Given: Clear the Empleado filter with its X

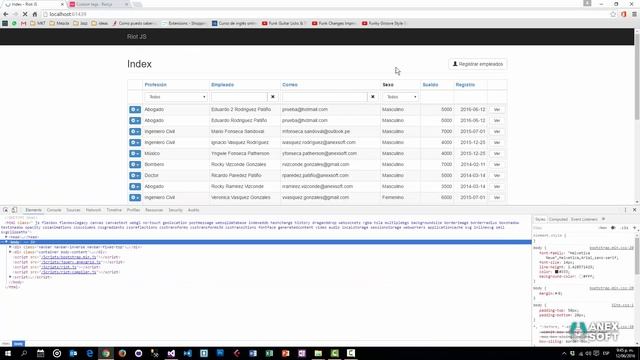Looking at the screenshot, I should (x=273, y=97).
